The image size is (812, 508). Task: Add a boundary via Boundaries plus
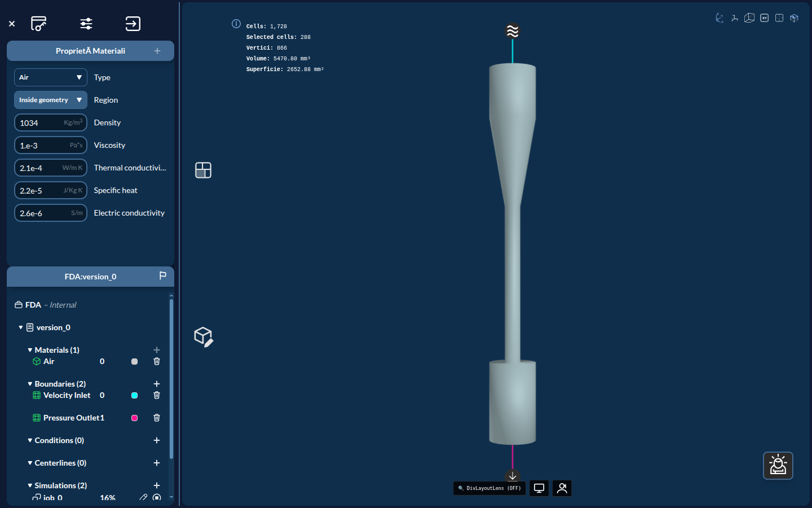click(x=157, y=384)
